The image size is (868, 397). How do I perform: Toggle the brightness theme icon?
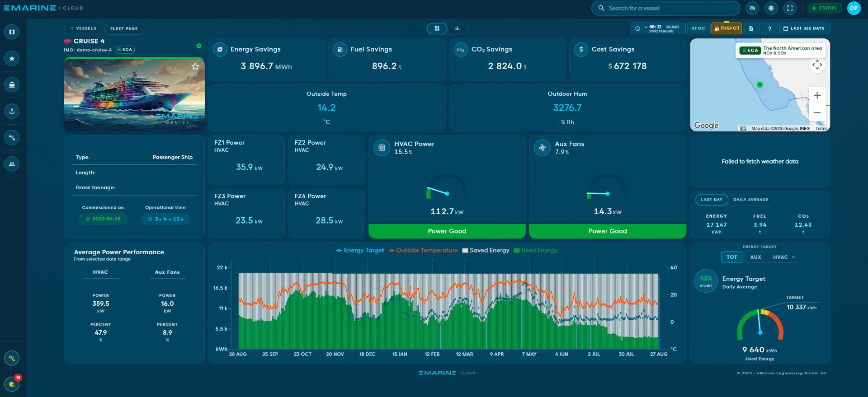pyautogui.click(x=771, y=8)
